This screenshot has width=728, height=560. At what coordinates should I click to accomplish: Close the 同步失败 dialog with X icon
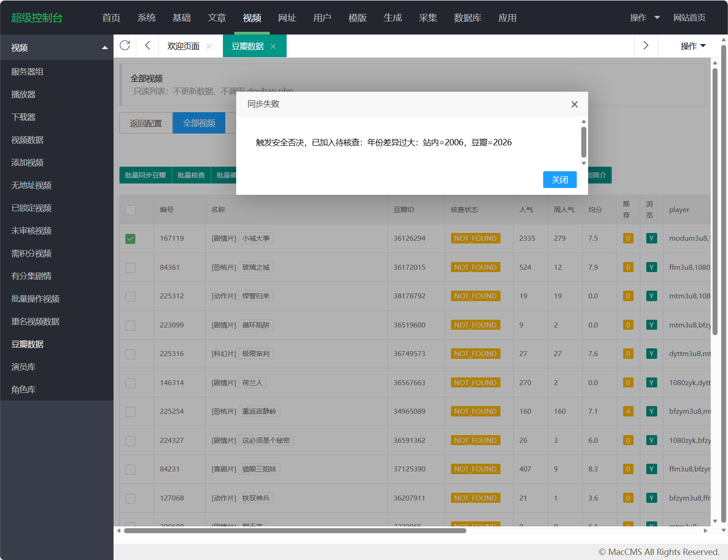coord(574,104)
